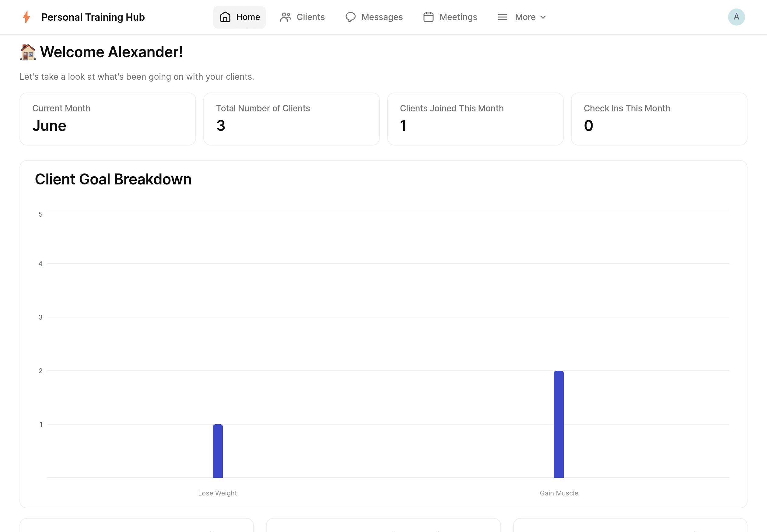Click the lightning bolt brand icon
Viewport: 767px width, 532px height.
(27, 17)
